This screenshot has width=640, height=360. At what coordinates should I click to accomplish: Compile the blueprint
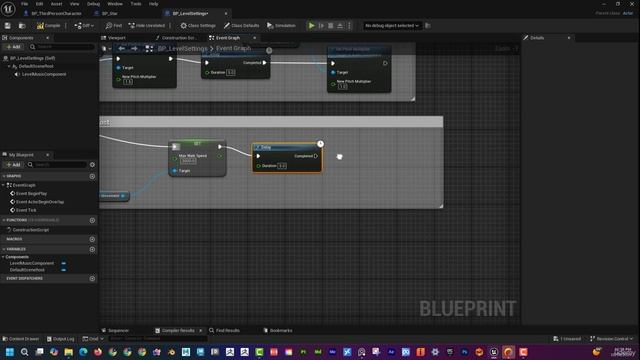(x=49, y=26)
